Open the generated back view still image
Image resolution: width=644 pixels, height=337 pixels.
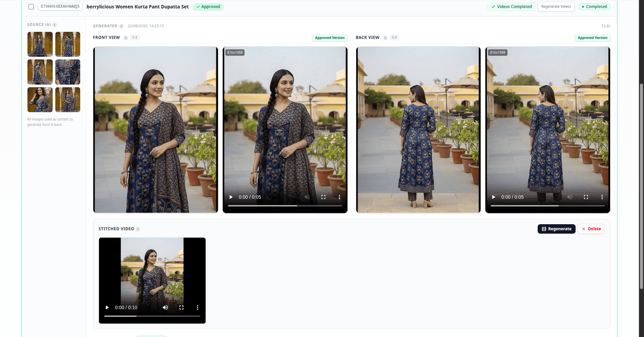tap(418, 130)
